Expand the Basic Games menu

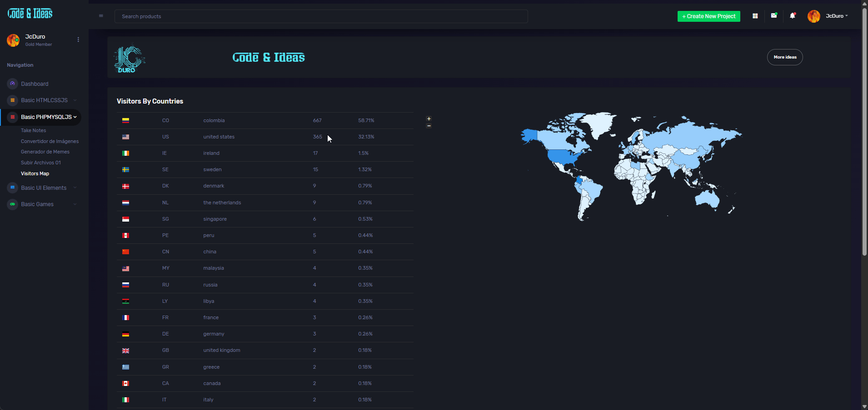pos(37,204)
